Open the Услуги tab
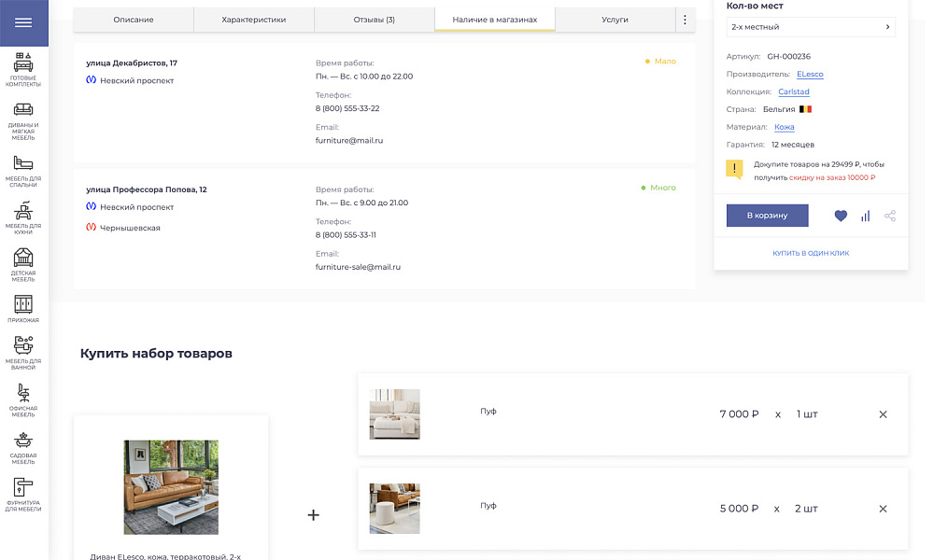The image size is (934, 560). (615, 20)
